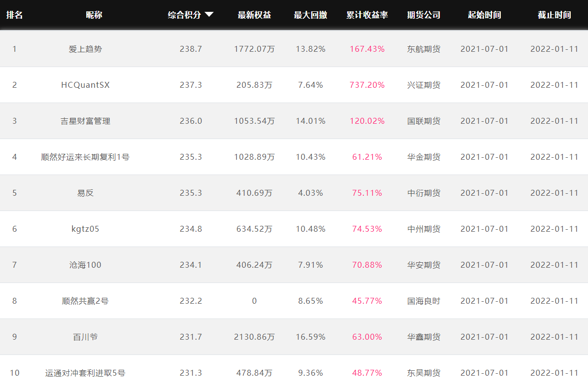Click futures company 中州期货
Image resolution: width=588 pixels, height=389 pixels.
[424, 229]
